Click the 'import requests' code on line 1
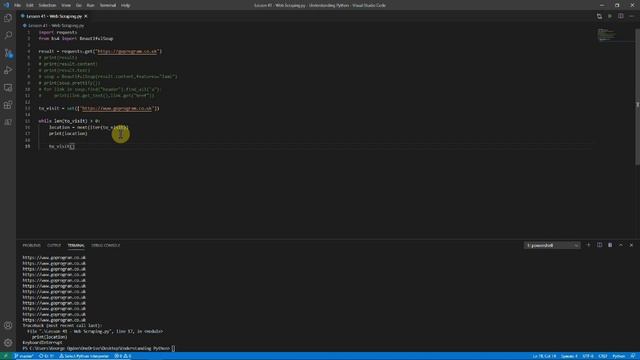The height and width of the screenshot is (360, 640). (58, 32)
